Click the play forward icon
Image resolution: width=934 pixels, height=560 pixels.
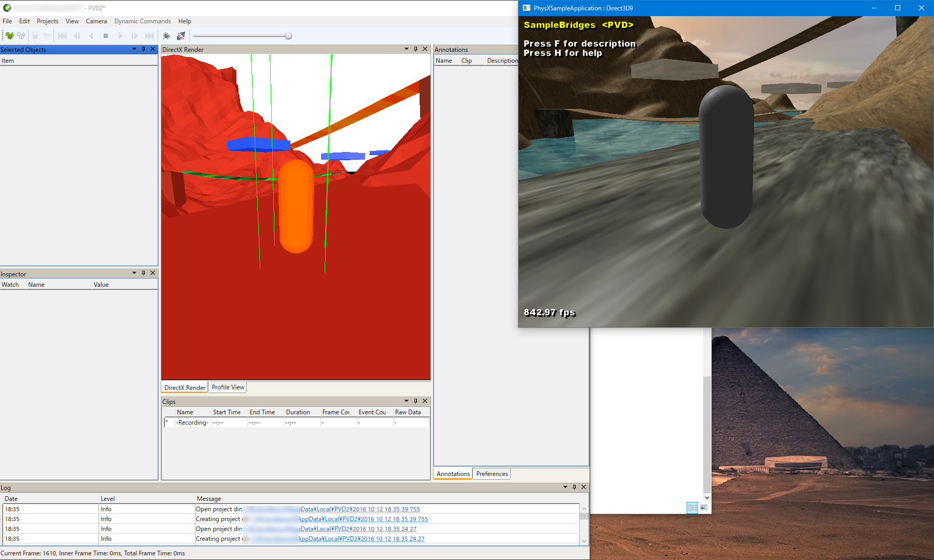coord(120,35)
